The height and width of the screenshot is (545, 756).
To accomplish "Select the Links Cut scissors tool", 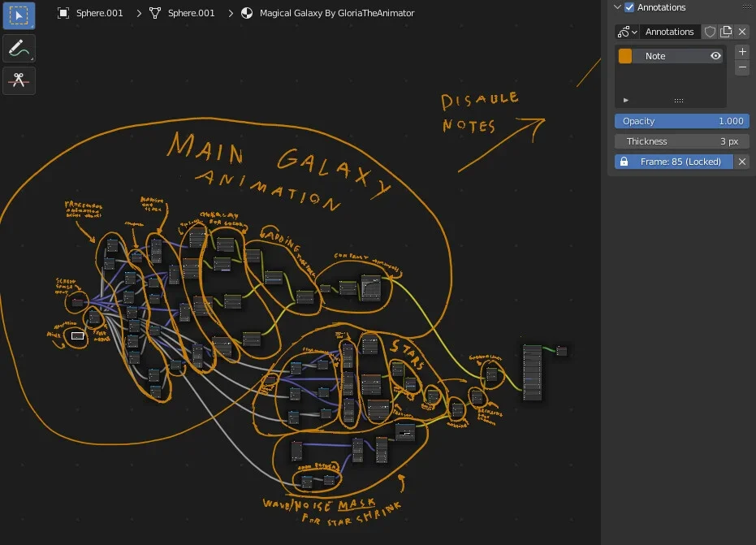I will pos(18,80).
